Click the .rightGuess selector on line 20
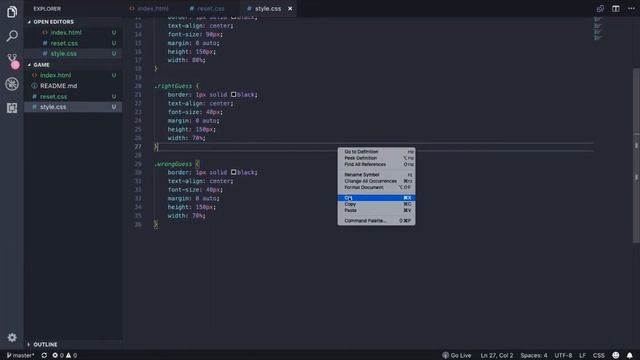 pos(173,86)
